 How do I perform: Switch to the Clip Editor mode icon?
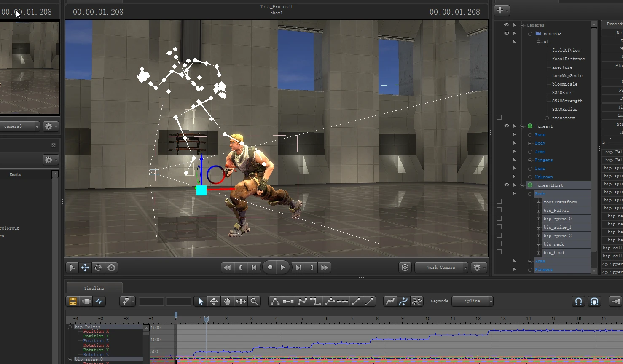click(x=73, y=301)
